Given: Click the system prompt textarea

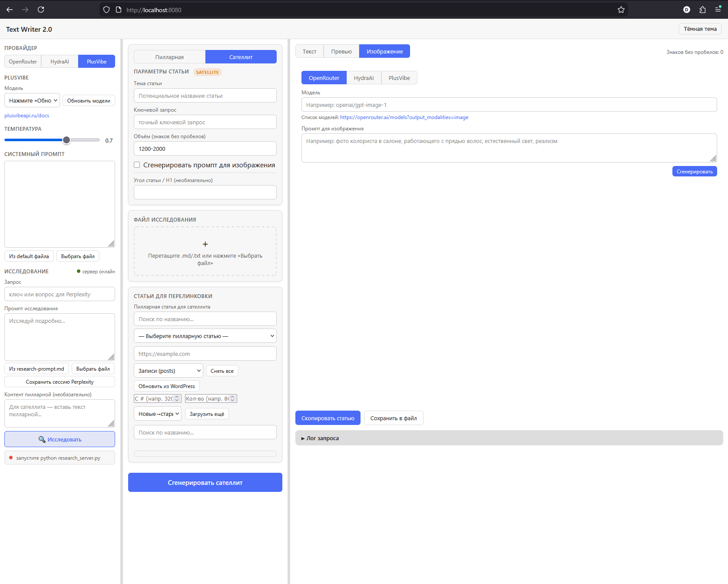Looking at the screenshot, I should (60, 204).
